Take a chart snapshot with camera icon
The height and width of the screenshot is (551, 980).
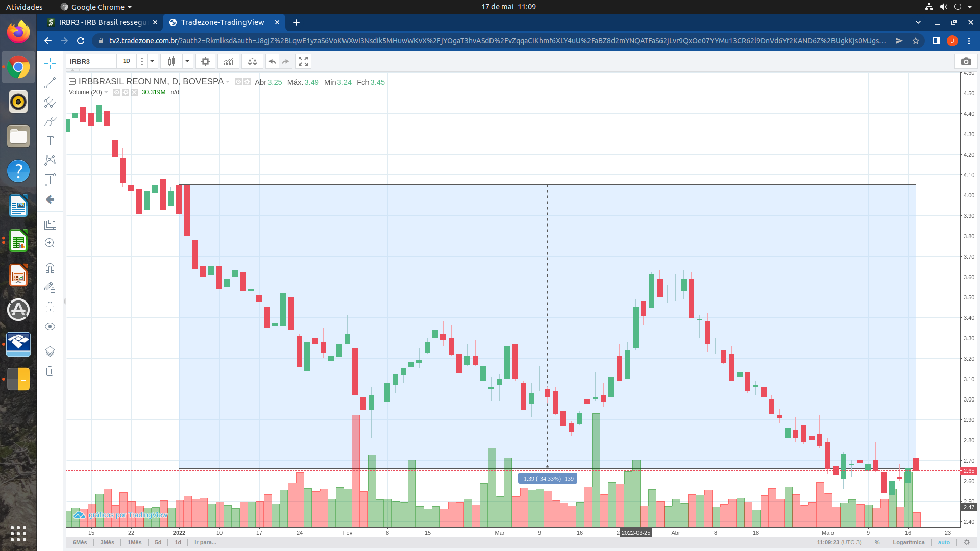pyautogui.click(x=966, y=61)
